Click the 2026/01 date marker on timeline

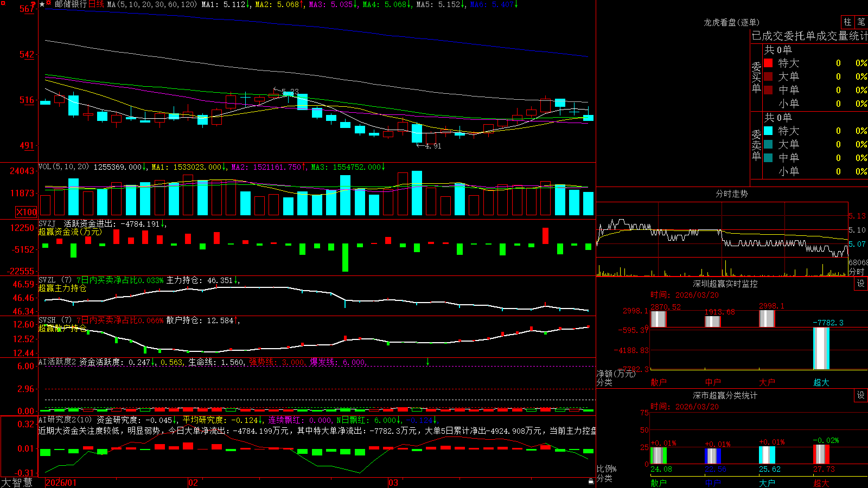[x=61, y=483]
